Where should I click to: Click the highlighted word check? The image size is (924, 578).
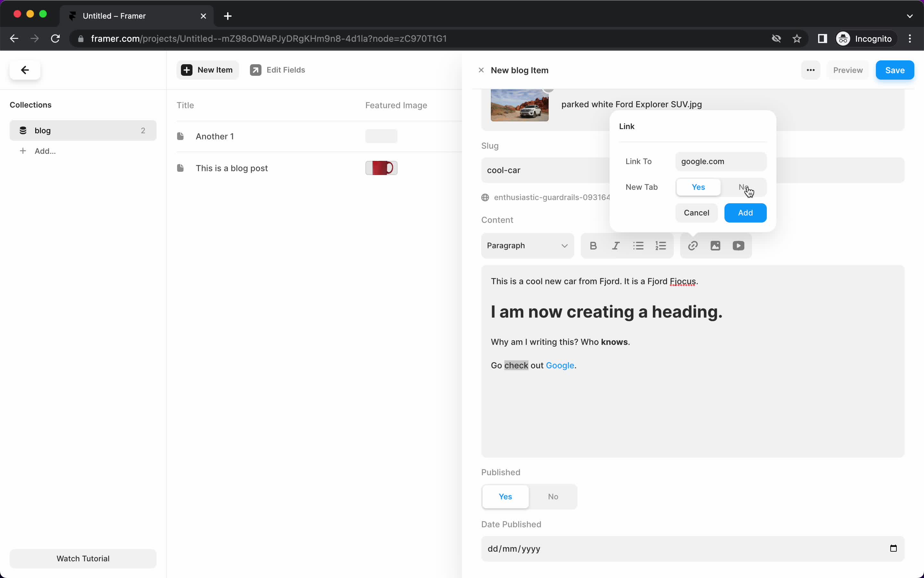pos(516,365)
